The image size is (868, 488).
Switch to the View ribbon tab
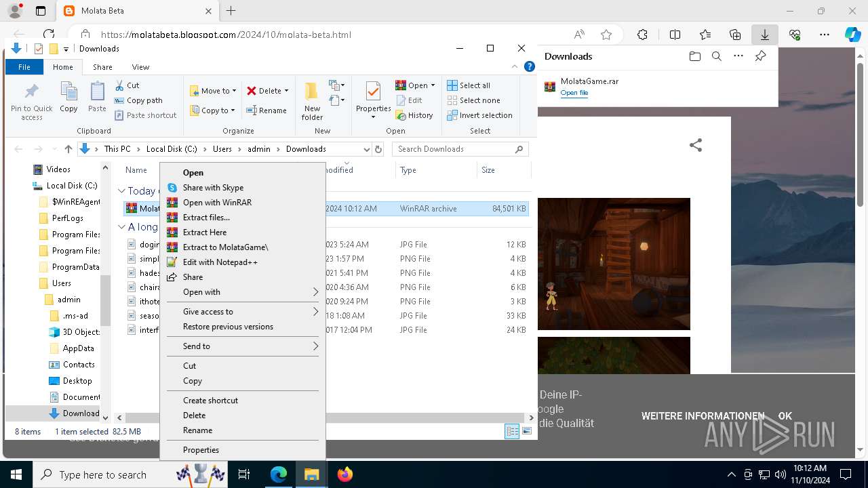(140, 67)
